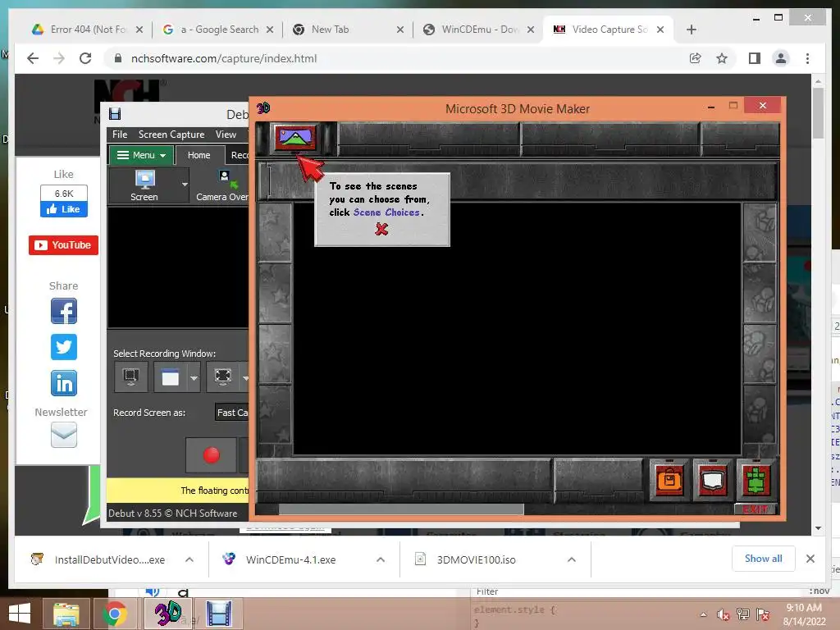Open the Chrome profile avatar

[x=781, y=58]
